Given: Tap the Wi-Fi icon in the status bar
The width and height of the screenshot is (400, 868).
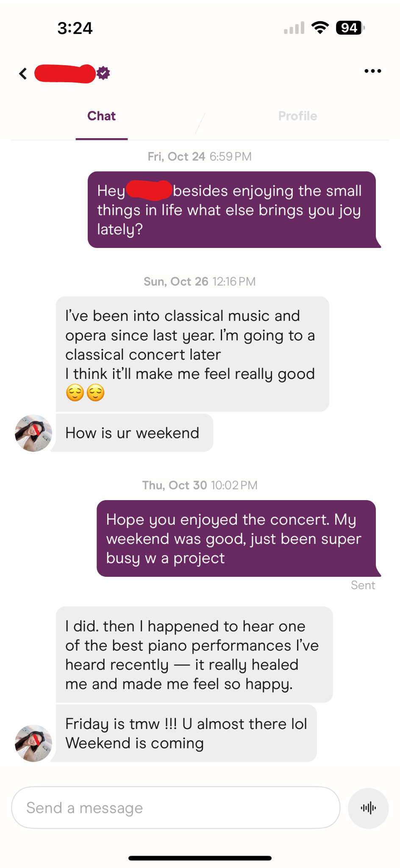Looking at the screenshot, I should coord(320,27).
